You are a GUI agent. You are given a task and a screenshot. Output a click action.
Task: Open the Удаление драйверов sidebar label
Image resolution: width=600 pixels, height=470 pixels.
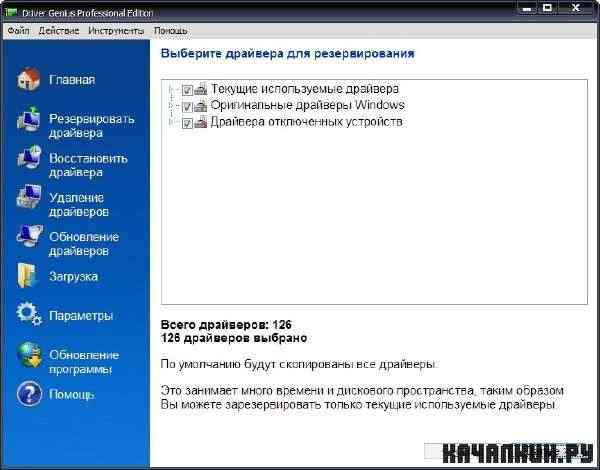point(78,205)
